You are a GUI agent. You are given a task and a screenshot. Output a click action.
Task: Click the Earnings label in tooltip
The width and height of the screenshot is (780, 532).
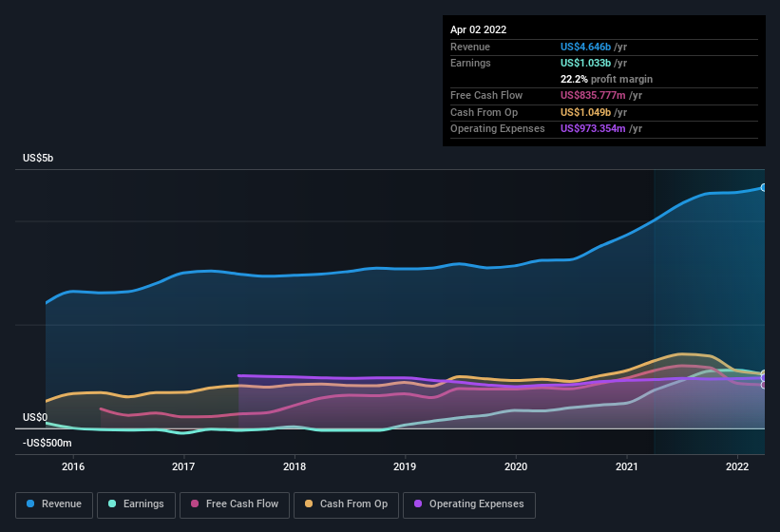pyautogui.click(x=470, y=63)
